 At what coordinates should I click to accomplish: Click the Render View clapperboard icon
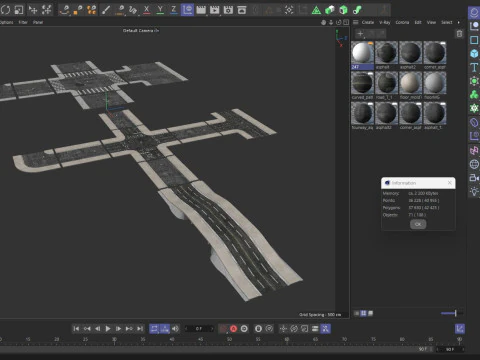[x=201, y=10]
